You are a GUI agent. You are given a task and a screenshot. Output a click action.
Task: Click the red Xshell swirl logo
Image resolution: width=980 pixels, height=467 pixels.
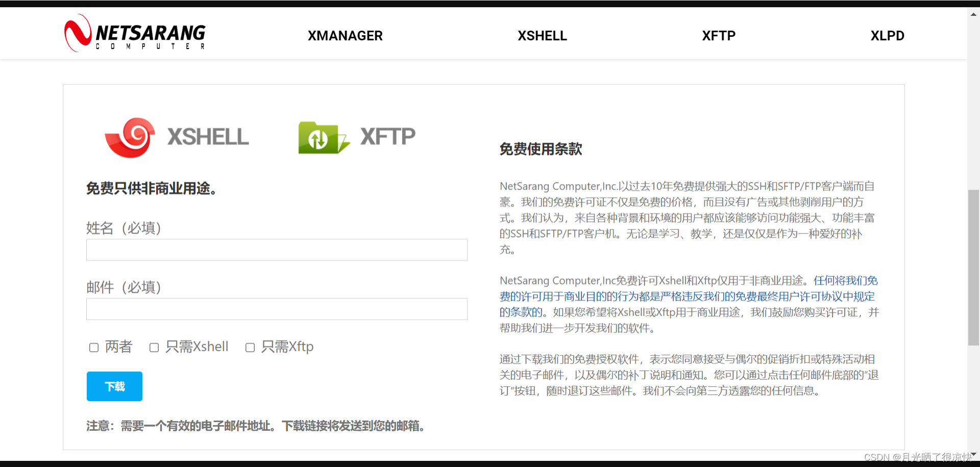pyautogui.click(x=130, y=137)
